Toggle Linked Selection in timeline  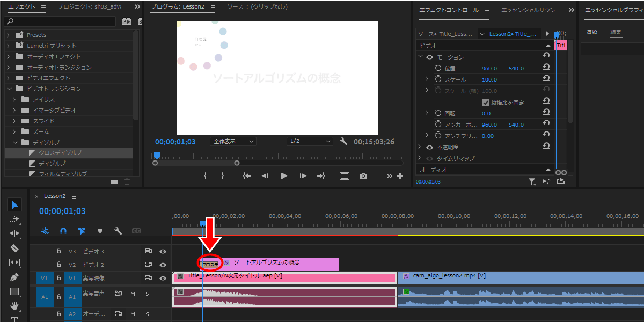82,231
